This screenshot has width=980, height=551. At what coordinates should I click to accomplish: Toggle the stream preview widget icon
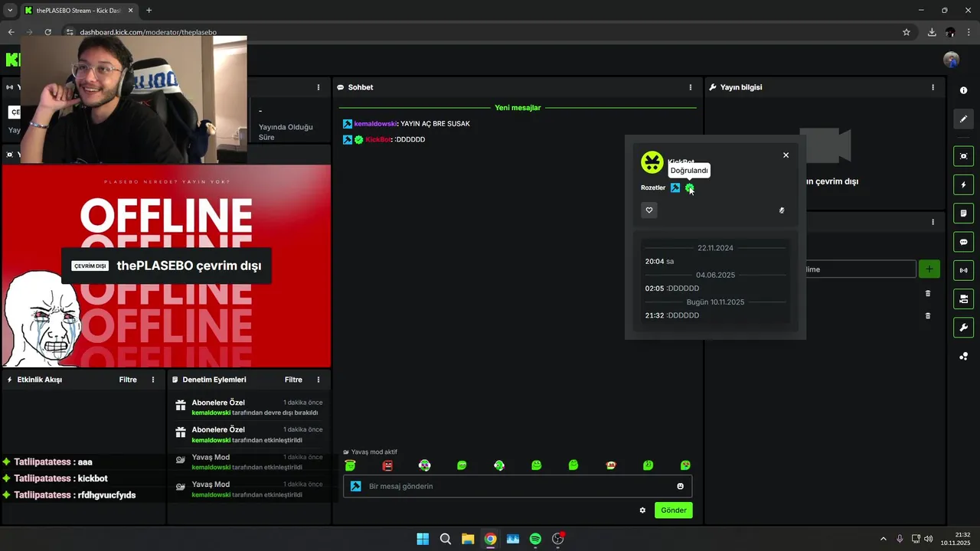click(x=963, y=156)
